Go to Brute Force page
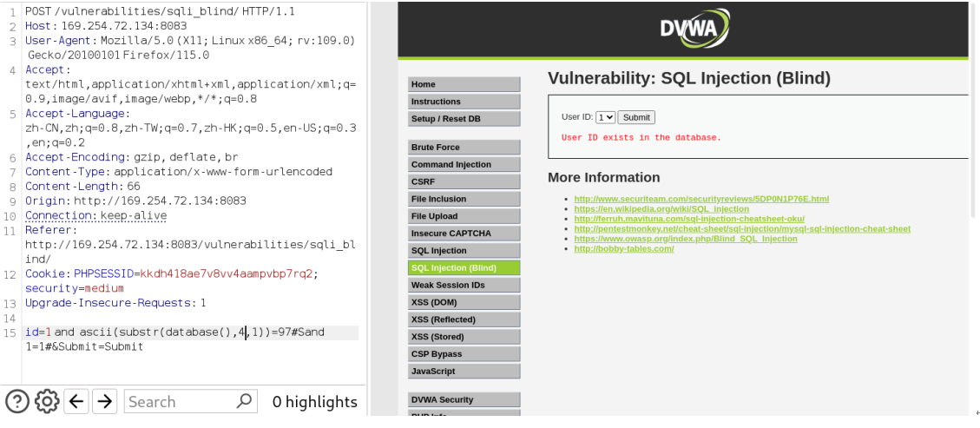This screenshot has height=428, width=980. 464,148
